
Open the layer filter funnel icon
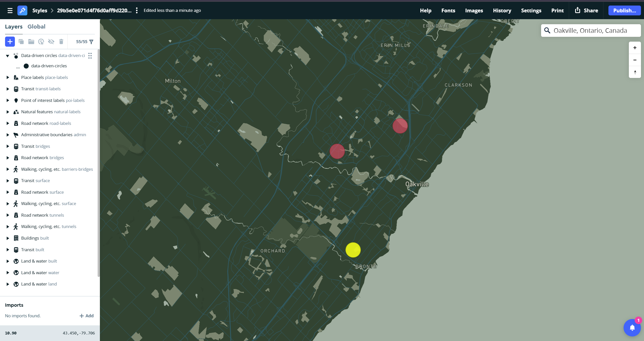coord(91,41)
